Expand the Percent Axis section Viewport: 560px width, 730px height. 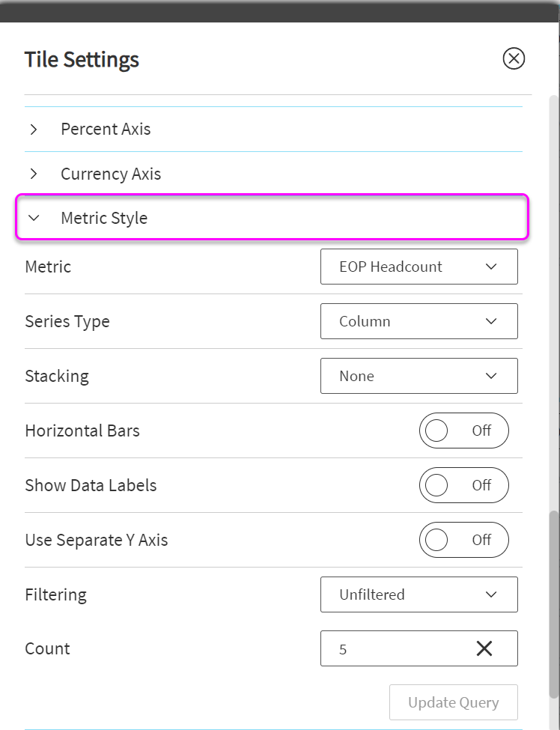coord(34,130)
